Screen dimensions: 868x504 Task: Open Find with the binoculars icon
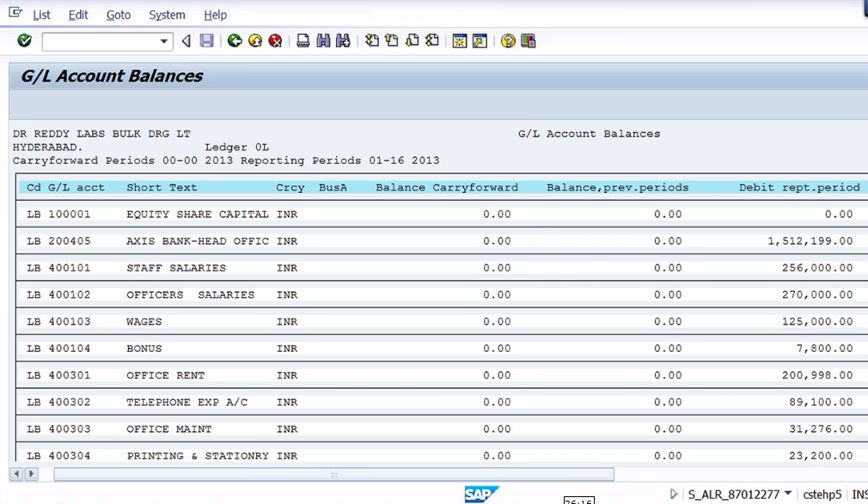[x=323, y=41]
